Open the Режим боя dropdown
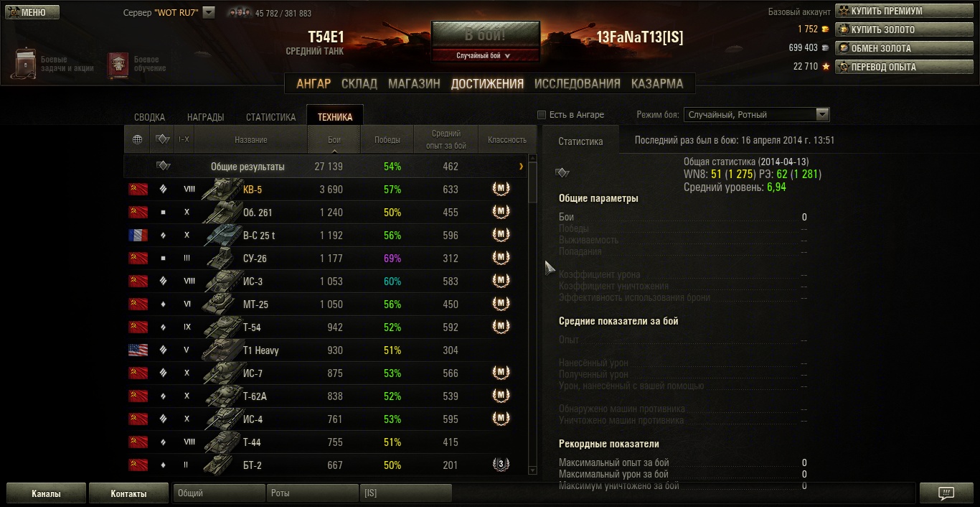 (757, 114)
